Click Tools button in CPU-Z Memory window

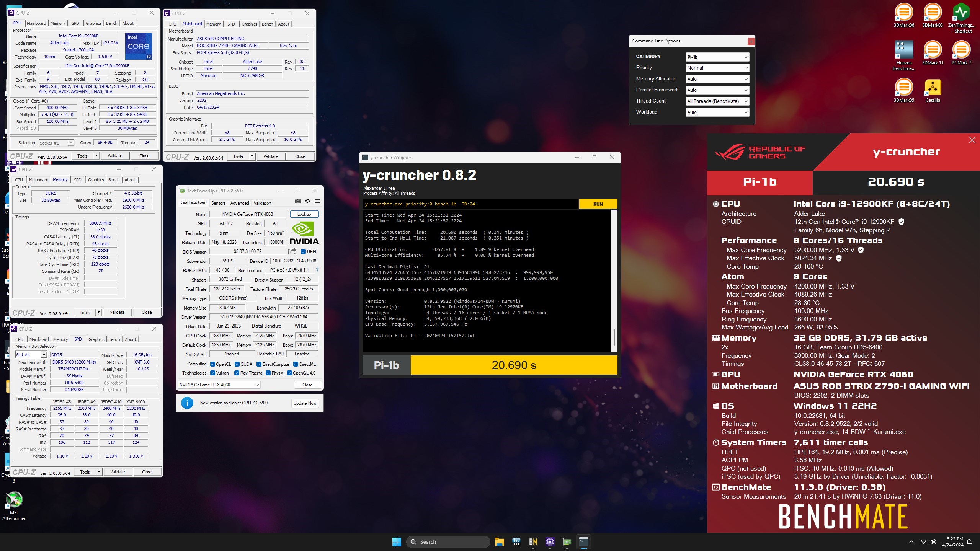pos(84,312)
